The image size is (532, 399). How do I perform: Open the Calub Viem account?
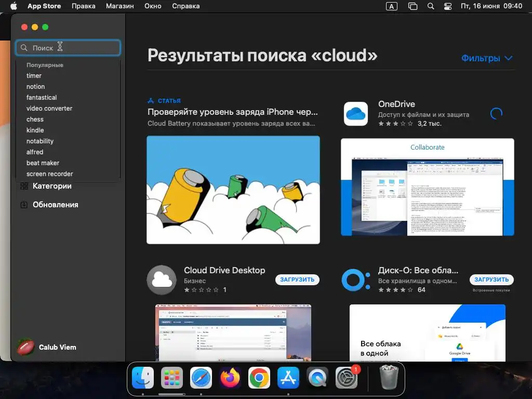click(58, 347)
